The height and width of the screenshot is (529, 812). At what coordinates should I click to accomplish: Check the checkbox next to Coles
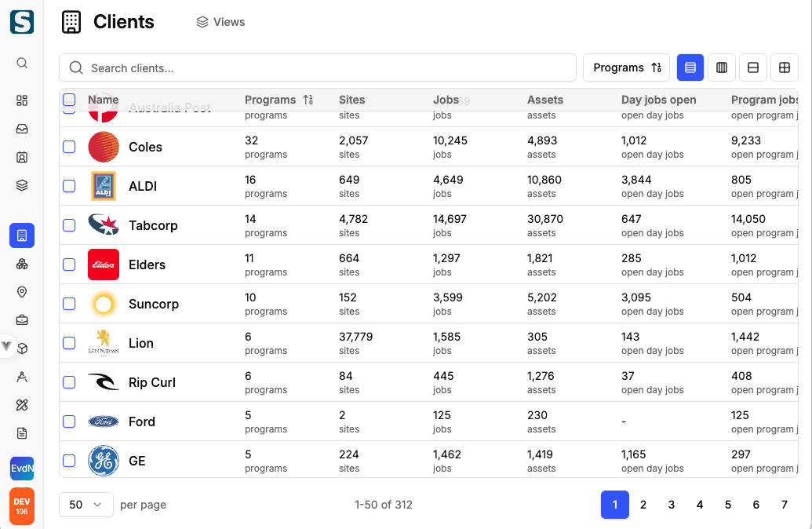tap(69, 147)
